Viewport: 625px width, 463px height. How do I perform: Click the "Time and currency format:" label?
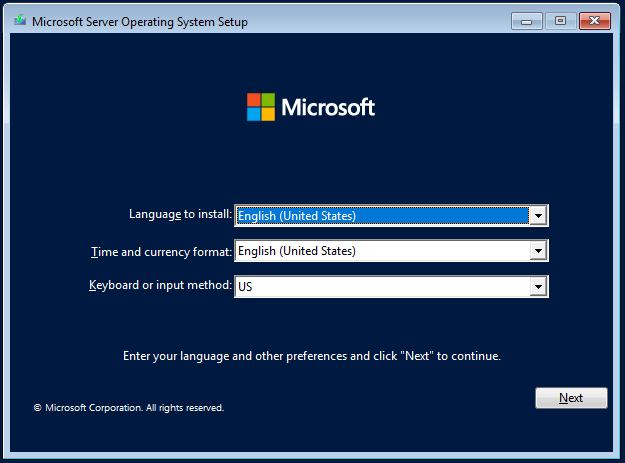pos(161,252)
